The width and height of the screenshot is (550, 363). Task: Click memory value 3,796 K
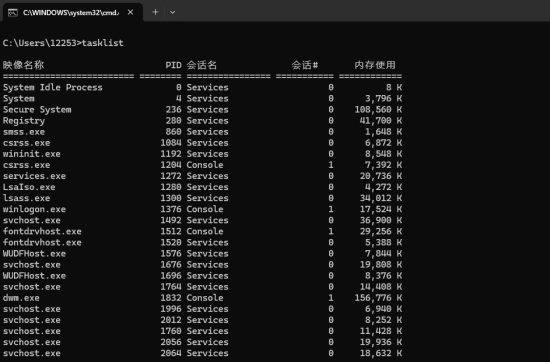pos(383,99)
